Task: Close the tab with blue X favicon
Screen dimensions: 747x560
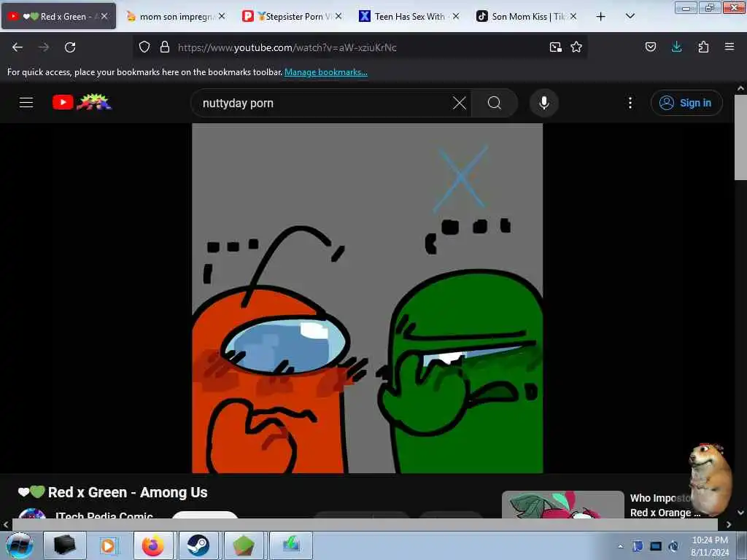Action: click(x=456, y=16)
